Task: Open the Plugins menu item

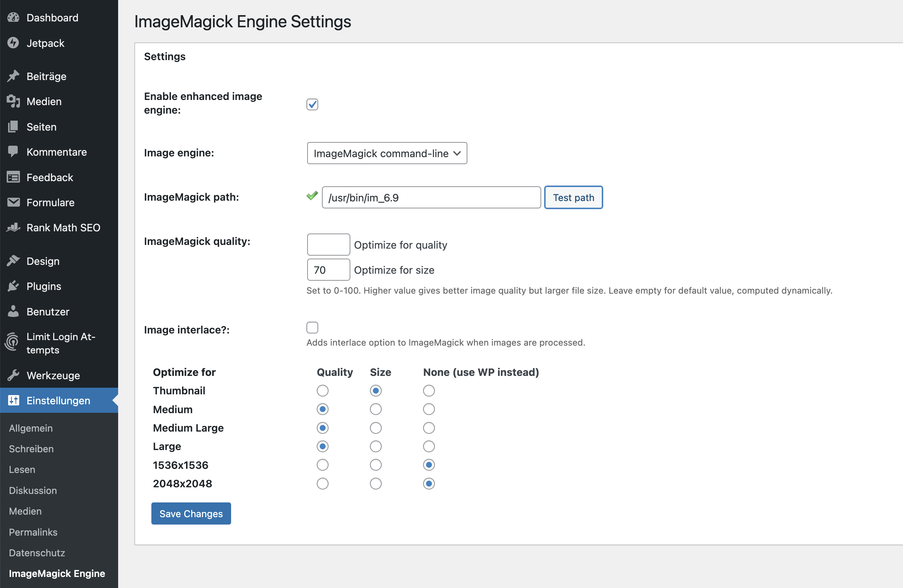Action: [x=59, y=286]
